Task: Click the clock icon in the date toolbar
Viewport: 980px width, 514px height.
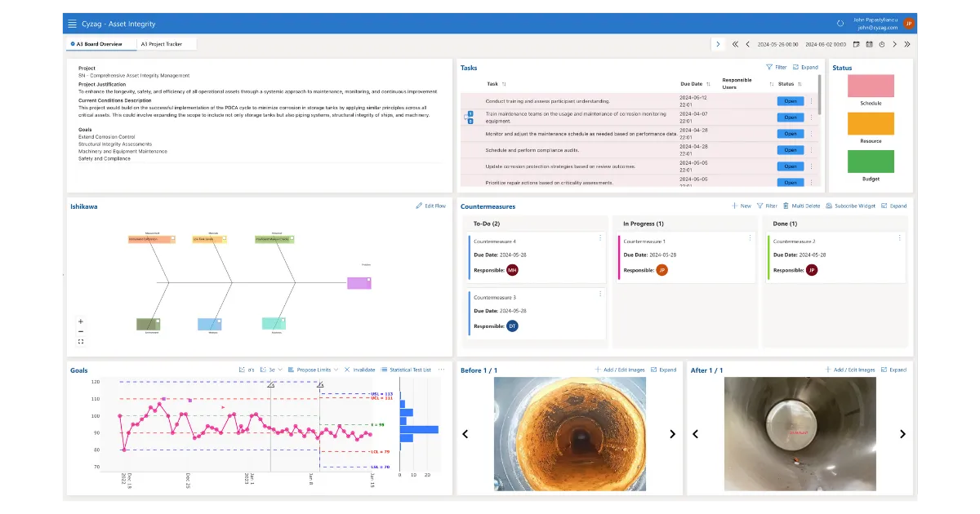Action: point(882,44)
